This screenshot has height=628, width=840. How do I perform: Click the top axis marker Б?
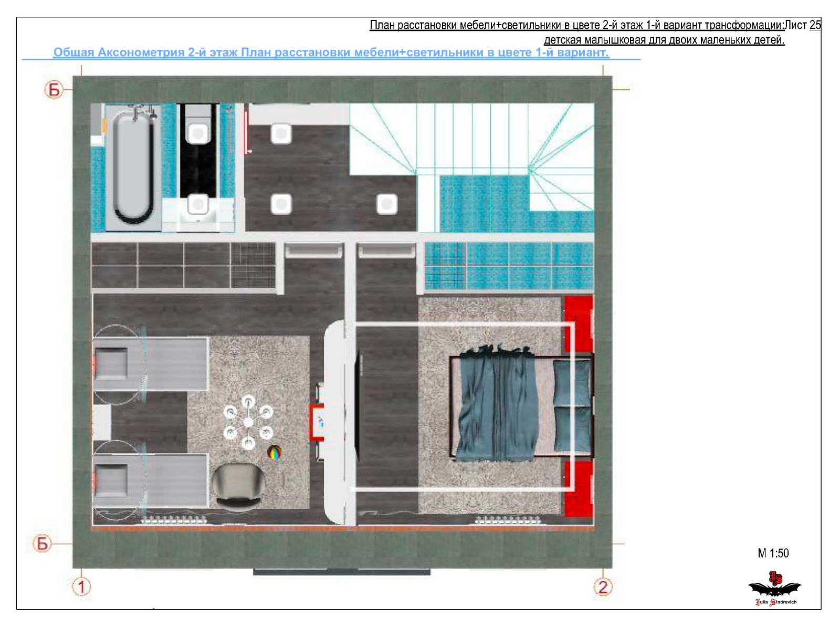54,90
